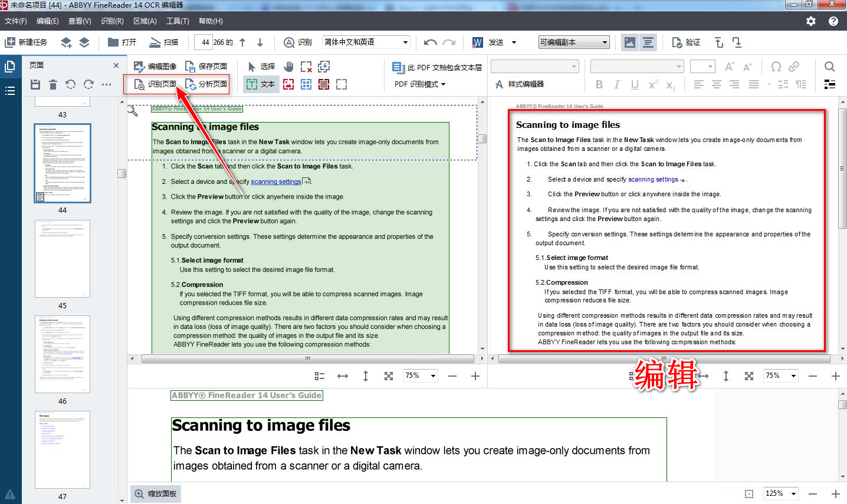Toggle underline formatting

[635, 84]
